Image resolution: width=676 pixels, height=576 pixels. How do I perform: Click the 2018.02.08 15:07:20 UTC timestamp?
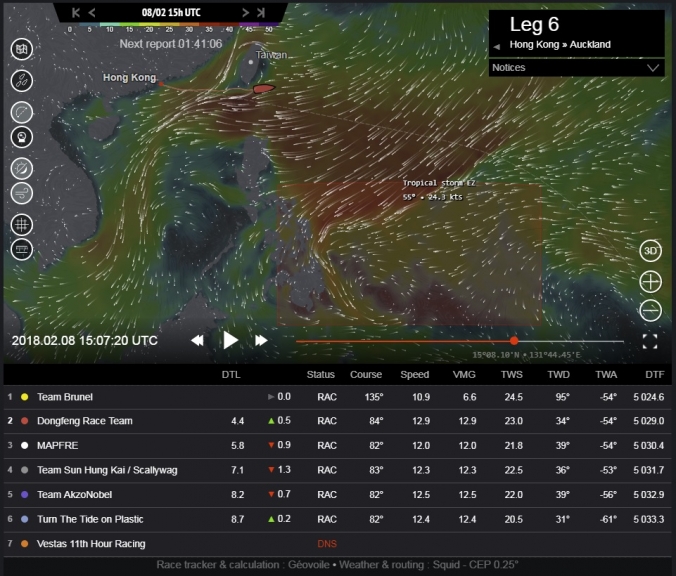point(84,341)
